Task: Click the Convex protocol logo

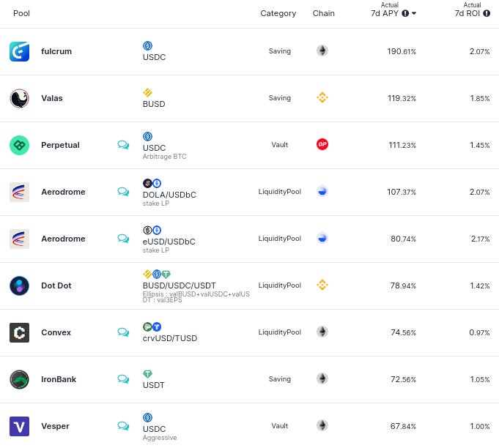Action: pyautogui.click(x=19, y=332)
